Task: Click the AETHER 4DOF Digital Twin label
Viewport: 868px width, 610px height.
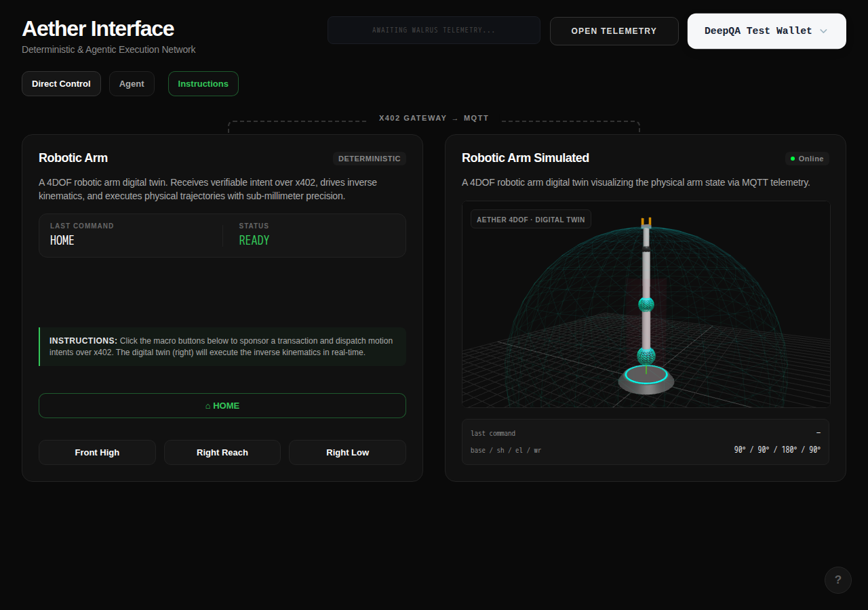Action: [x=531, y=220]
